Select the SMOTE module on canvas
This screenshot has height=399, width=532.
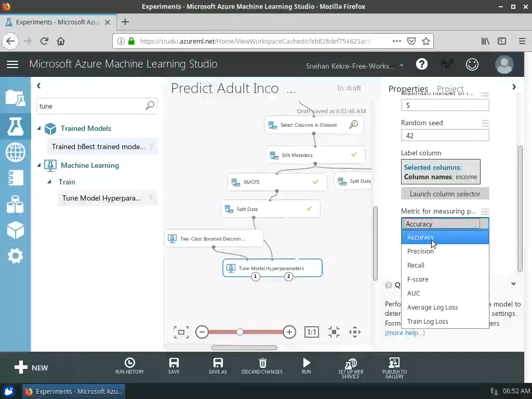click(277, 182)
